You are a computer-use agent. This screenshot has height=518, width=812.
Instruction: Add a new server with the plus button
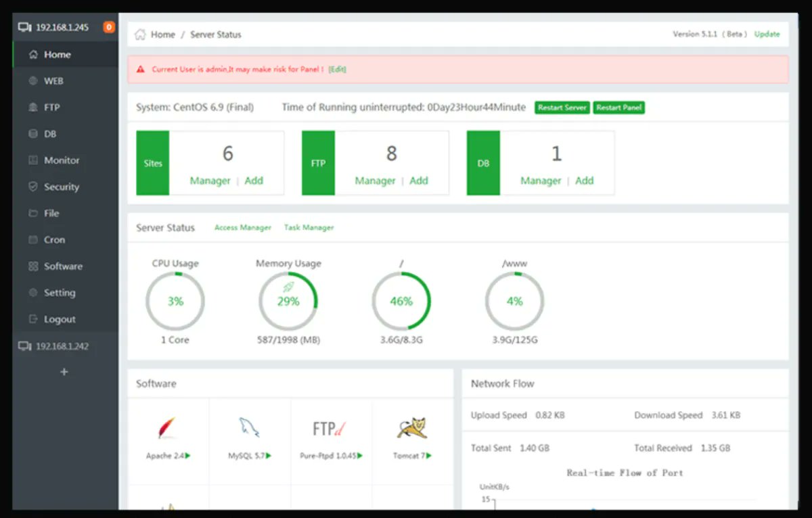(x=64, y=371)
